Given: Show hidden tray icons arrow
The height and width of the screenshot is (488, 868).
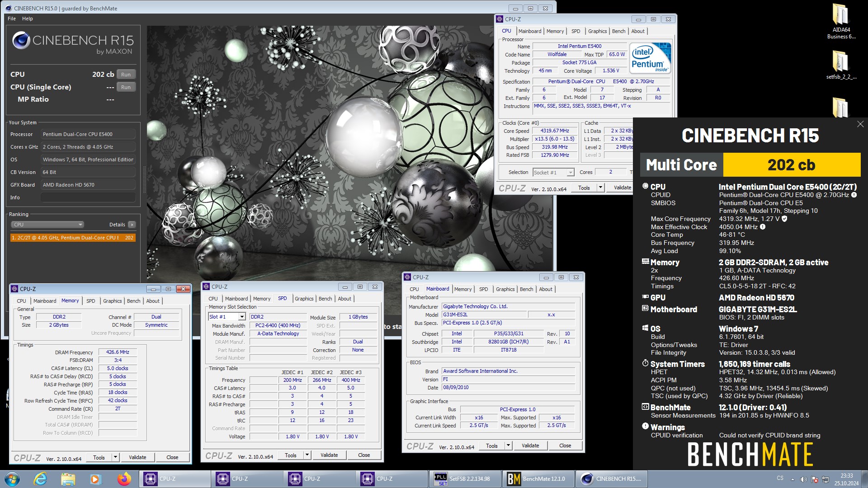Looking at the screenshot, I should pyautogui.click(x=793, y=479).
